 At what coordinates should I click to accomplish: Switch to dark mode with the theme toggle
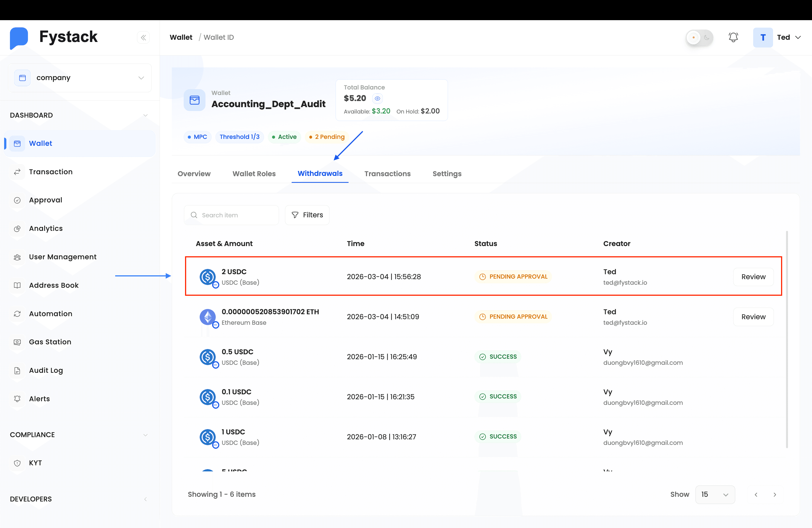tap(699, 38)
